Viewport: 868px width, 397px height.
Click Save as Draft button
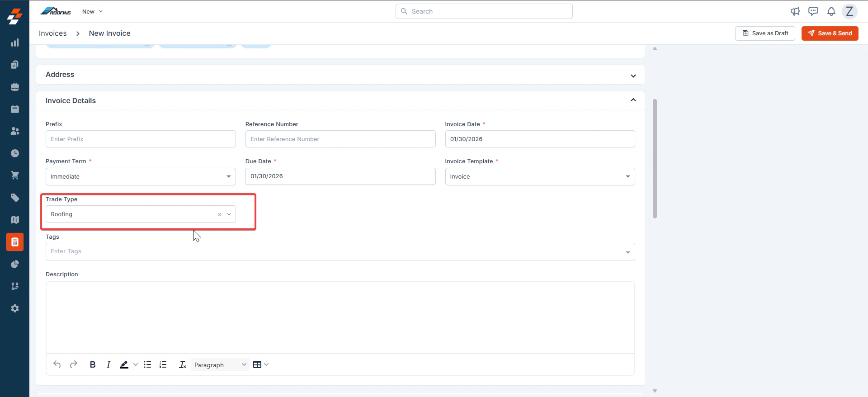pos(765,33)
